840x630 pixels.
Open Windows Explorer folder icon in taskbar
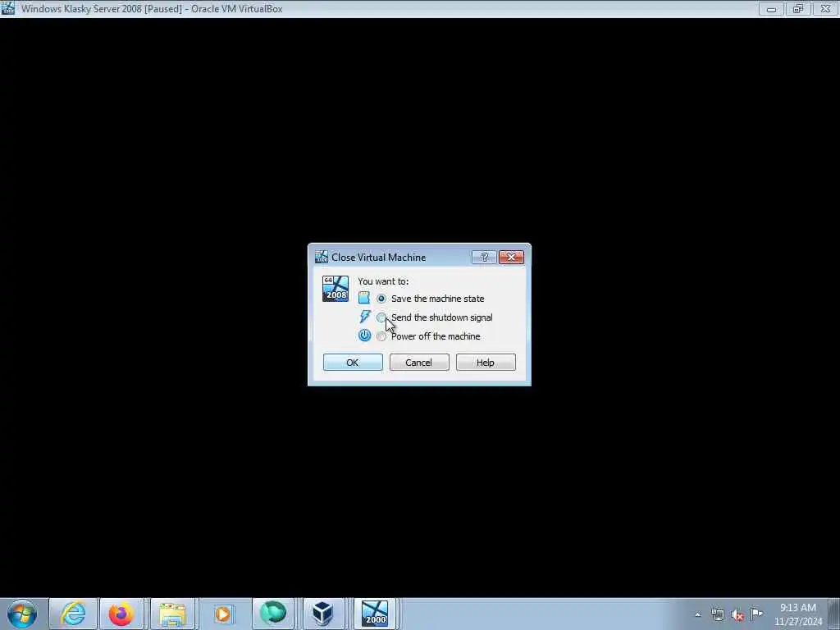pyautogui.click(x=172, y=614)
